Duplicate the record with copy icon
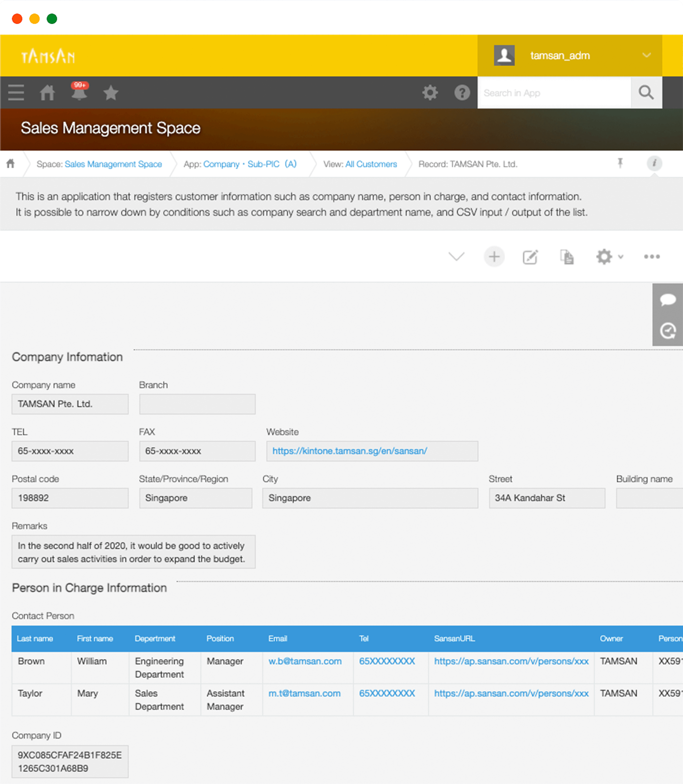Screen dimensions: 683x784 [x=567, y=257]
